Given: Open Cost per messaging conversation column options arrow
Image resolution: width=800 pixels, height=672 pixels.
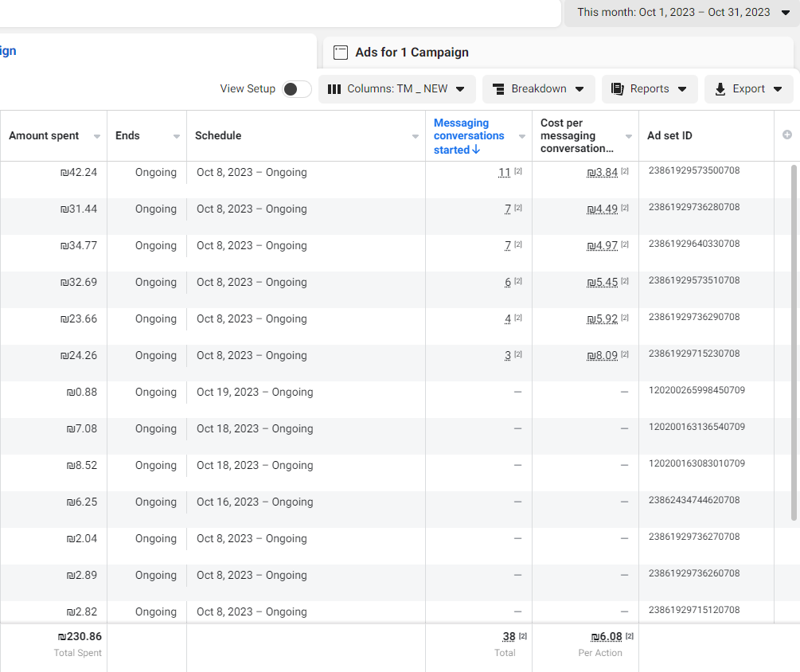Looking at the screenshot, I should (629, 136).
